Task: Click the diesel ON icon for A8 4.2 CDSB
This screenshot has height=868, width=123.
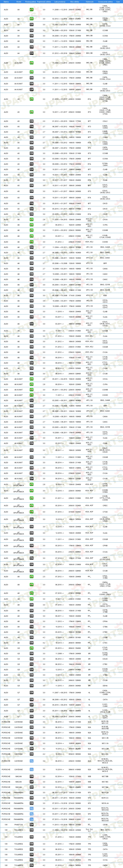Action: (x=32, y=637)
